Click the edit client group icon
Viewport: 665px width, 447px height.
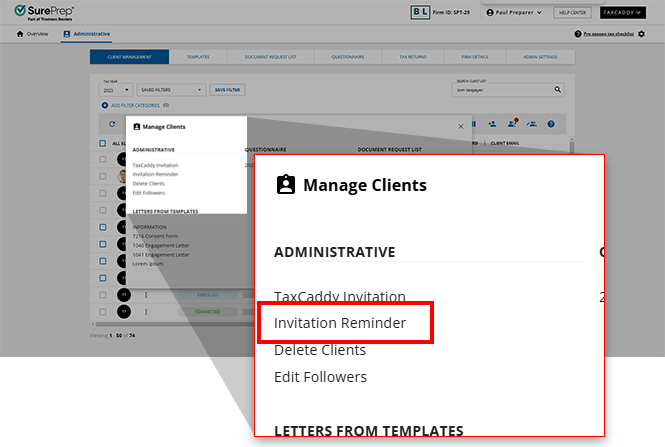pos(531,124)
